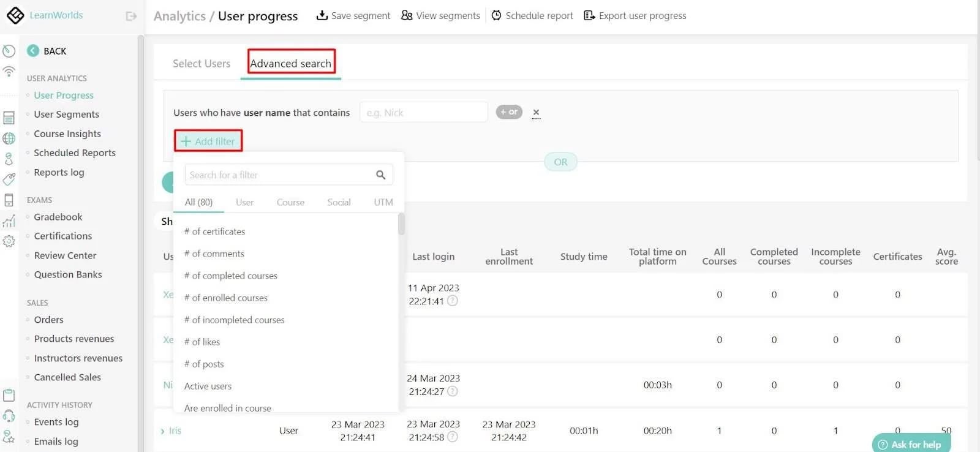This screenshot has width=980, height=452.
Task: Select the UTM filter category tab
Action: (x=383, y=202)
